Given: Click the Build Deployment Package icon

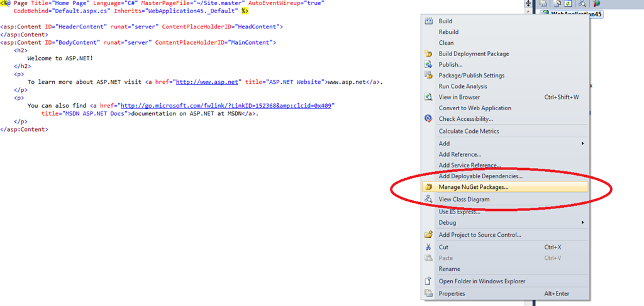Looking at the screenshot, I should coord(428,54).
